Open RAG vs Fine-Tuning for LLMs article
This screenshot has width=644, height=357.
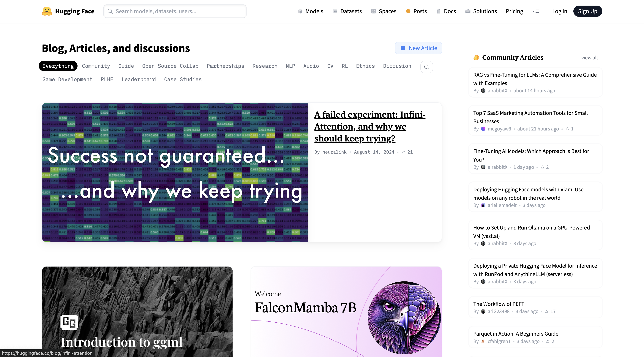[535, 79]
